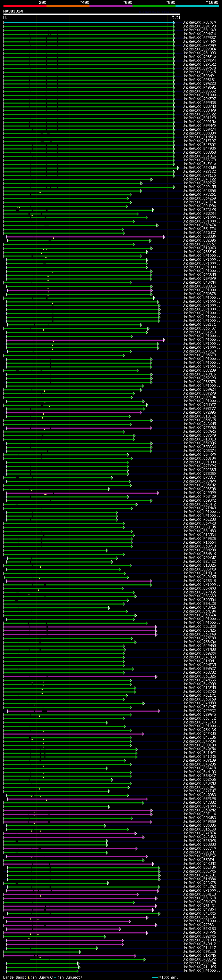
Task: Click label UniRef100_Q8LA93
Action: click(x=199, y=53)
